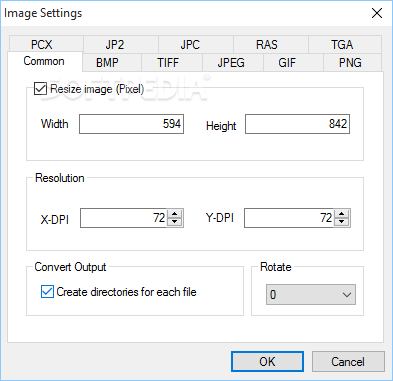Close the Image Settings dialog
393x381 pixels.
(x=377, y=13)
